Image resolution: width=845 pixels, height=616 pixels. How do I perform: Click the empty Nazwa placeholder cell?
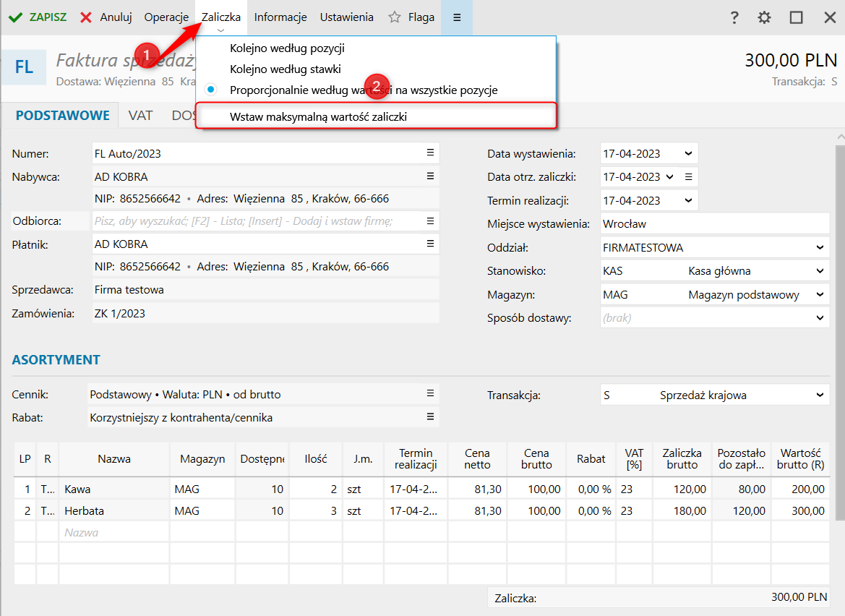(x=114, y=532)
